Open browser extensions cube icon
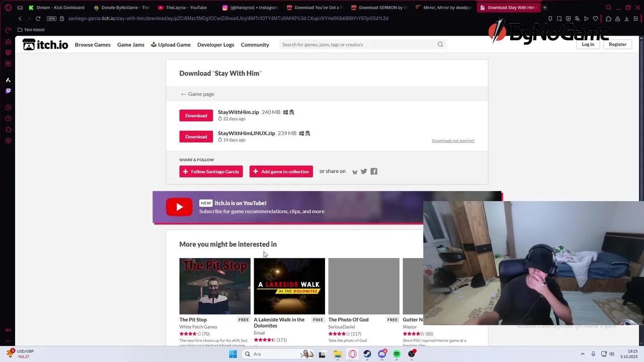This screenshot has height=362, width=644. click(x=608, y=19)
